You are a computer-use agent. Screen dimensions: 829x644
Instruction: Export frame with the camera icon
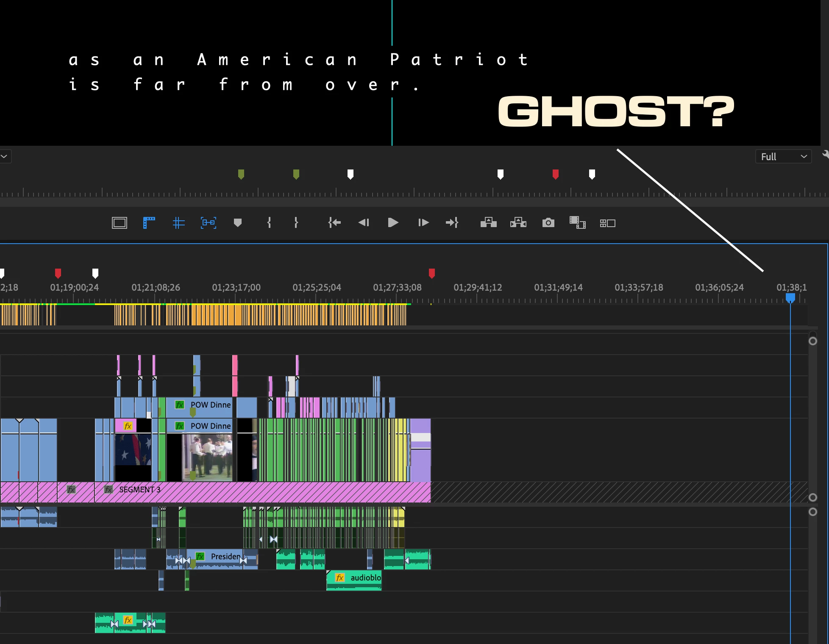548,223
